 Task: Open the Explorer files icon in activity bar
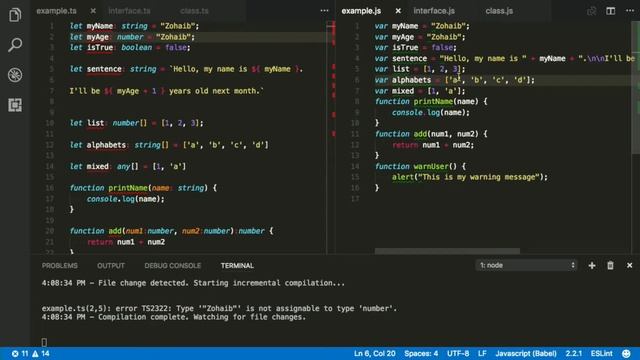tap(15, 15)
